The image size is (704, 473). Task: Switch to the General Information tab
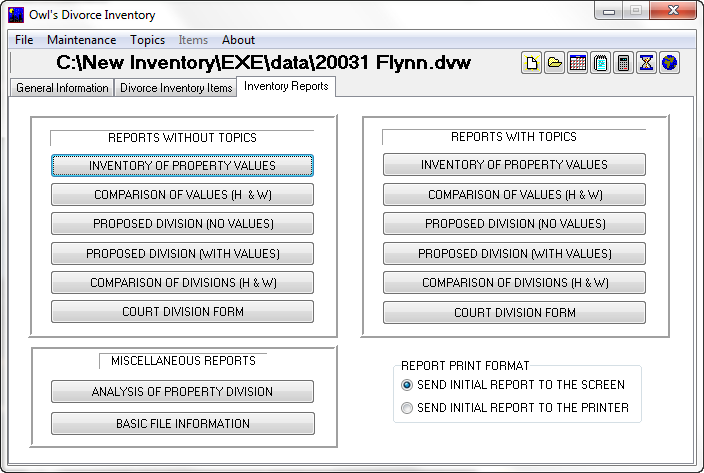click(x=62, y=88)
